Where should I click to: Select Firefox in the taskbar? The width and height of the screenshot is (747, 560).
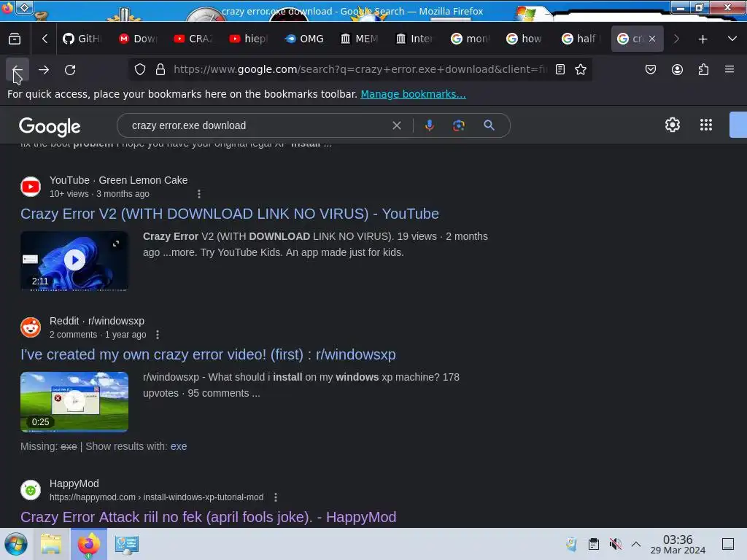[88, 544]
